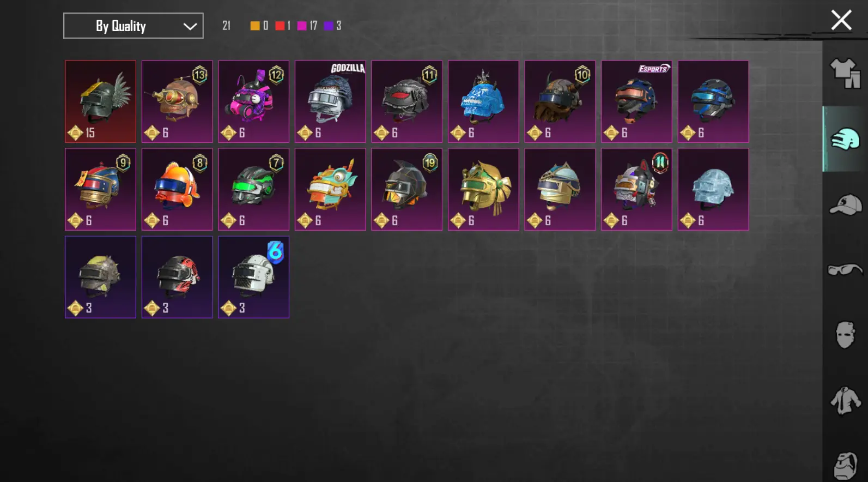Image resolution: width=868 pixels, height=482 pixels.
Task: Filter by the orange quality swatch
Action: coord(254,26)
